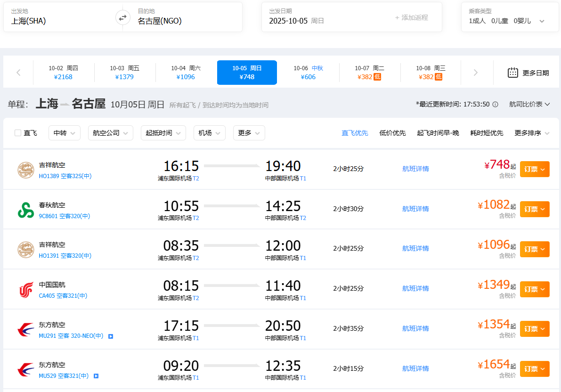
Task: Open the calendar icon for more dates
Action: tap(513, 73)
